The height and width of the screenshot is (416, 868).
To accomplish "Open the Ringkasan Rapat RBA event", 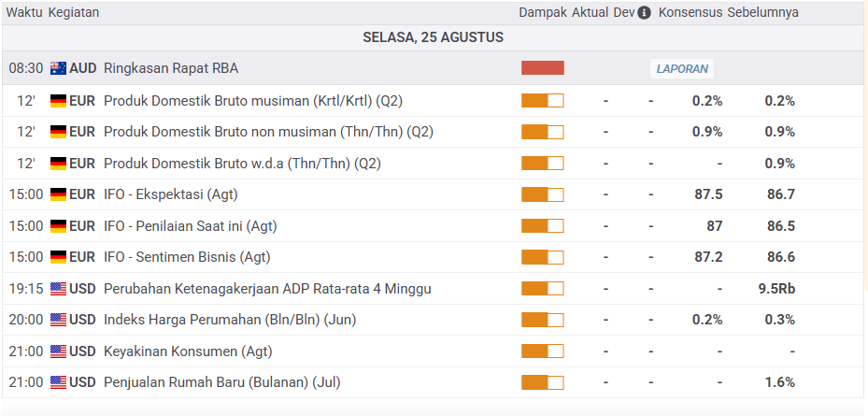I will [171, 68].
